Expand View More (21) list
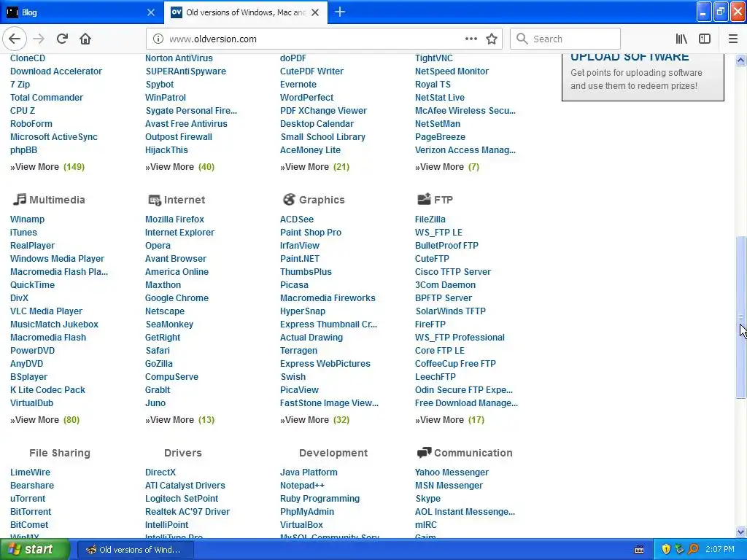This screenshot has width=747, height=560. point(314,167)
